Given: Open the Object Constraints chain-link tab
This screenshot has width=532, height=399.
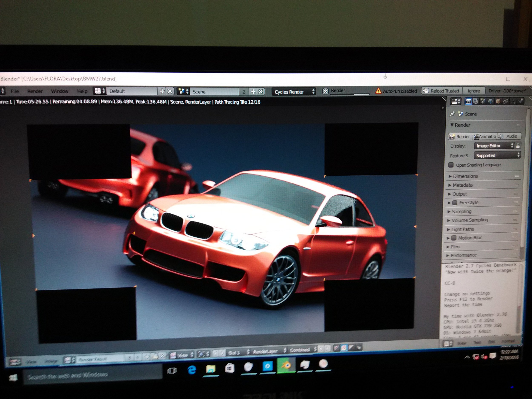Looking at the screenshot, I should [x=506, y=101].
